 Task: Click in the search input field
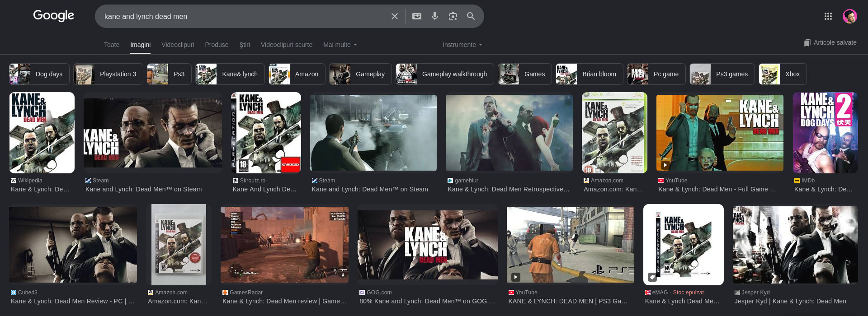pyautogui.click(x=244, y=16)
